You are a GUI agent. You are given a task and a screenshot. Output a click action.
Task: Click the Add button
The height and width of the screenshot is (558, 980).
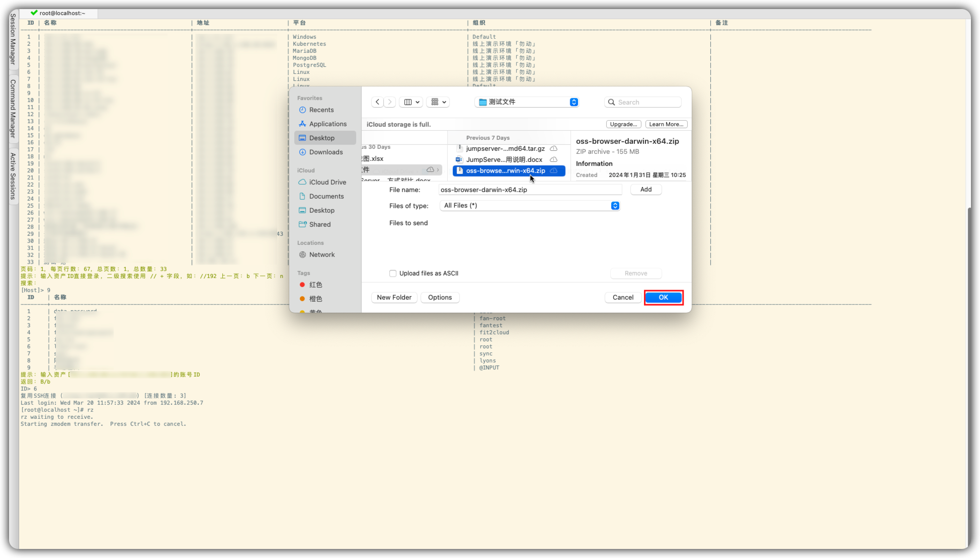(646, 190)
